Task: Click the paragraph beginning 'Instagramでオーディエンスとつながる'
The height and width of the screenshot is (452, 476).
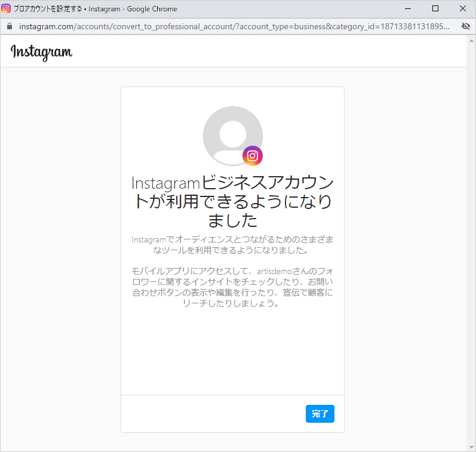Action: (232, 245)
